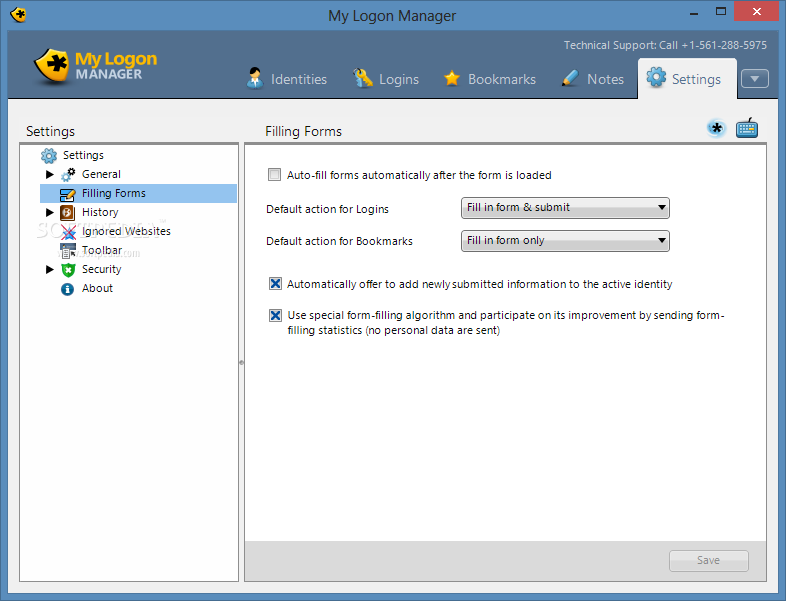The width and height of the screenshot is (786, 601).
Task: Minimize the My Logon Manager window
Action: [694, 12]
